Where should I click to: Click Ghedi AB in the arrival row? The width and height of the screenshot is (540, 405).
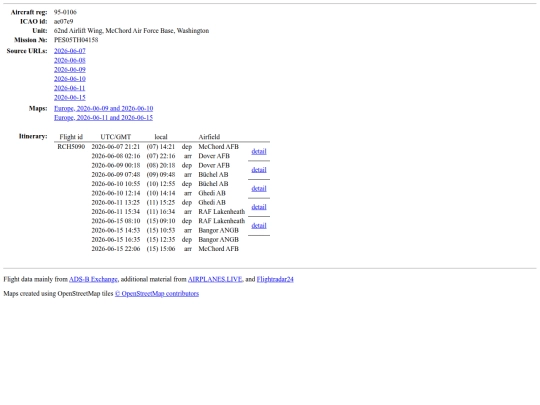pyautogui.click(x=212, y=193)
